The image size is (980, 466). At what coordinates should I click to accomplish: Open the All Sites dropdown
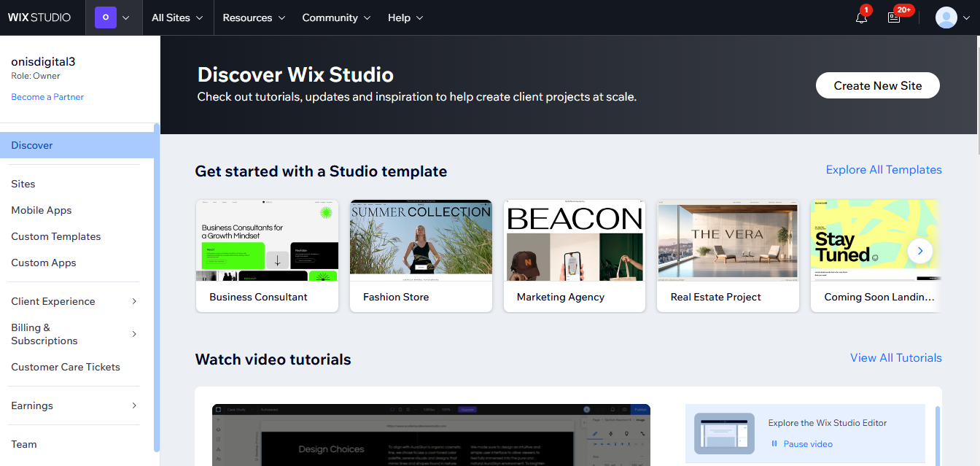pyautogui.click(x=177, y=18)
